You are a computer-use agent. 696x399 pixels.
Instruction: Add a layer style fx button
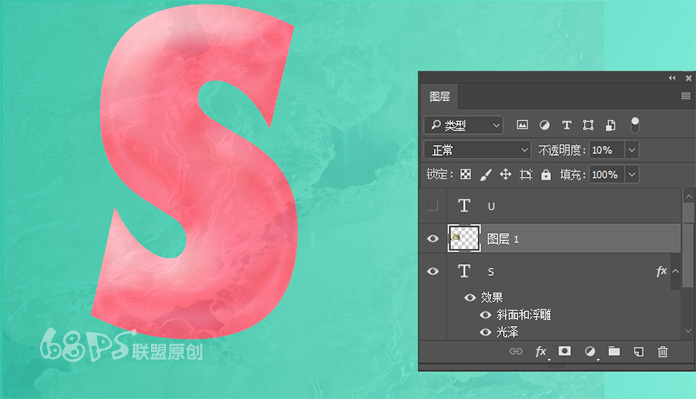pos(541,352)
